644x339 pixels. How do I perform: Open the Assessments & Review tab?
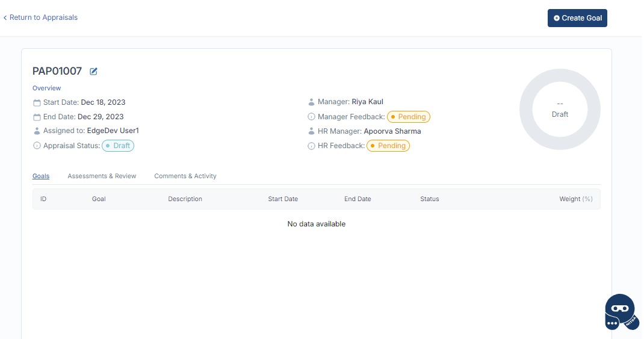click(x=102, y=176)
